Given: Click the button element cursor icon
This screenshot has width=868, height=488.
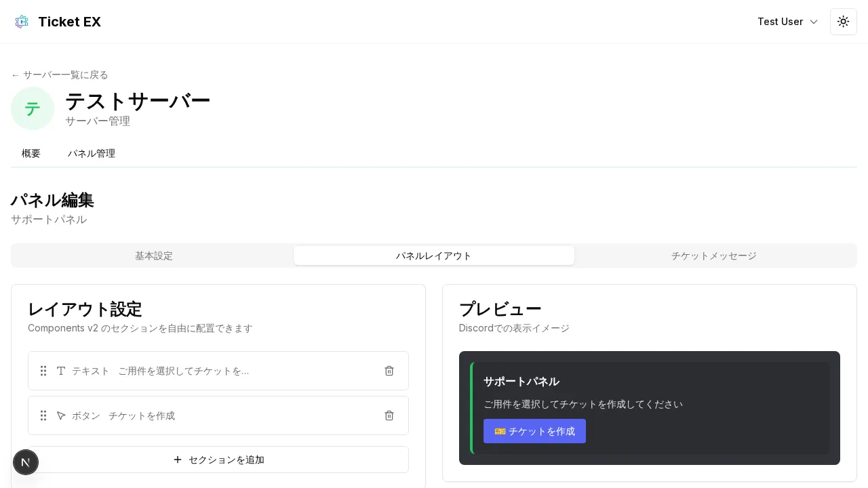Looking at the screenshot, I should pyautogui.click(x=61, y=415).
